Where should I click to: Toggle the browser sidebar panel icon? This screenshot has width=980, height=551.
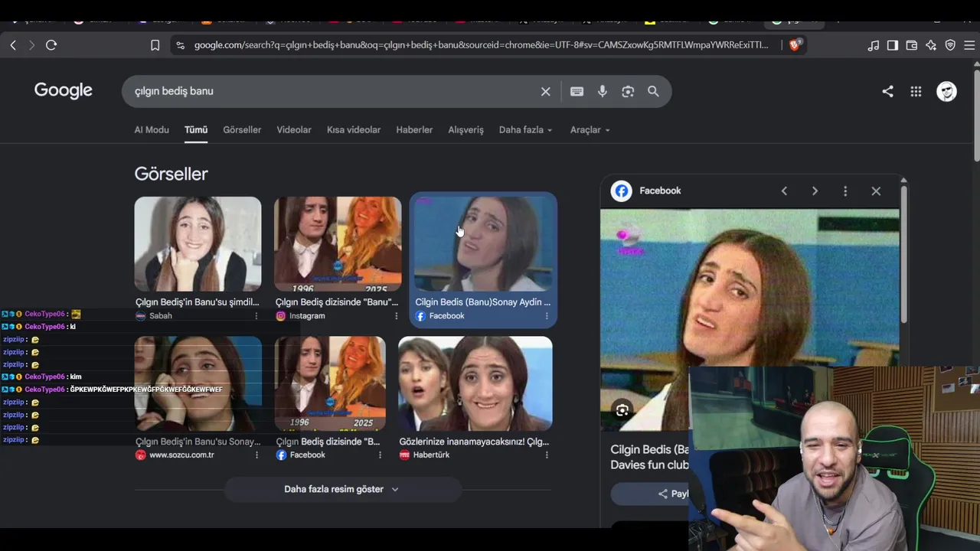click(893, 45)
